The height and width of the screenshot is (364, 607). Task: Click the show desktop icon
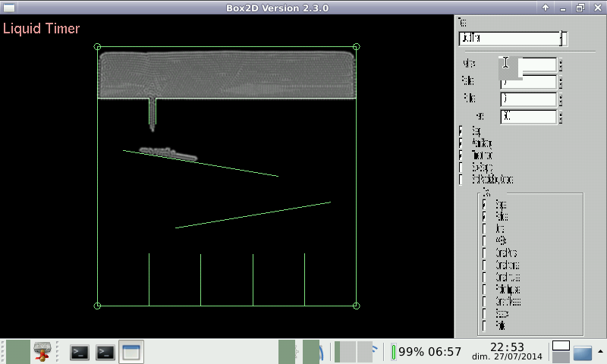583,353
